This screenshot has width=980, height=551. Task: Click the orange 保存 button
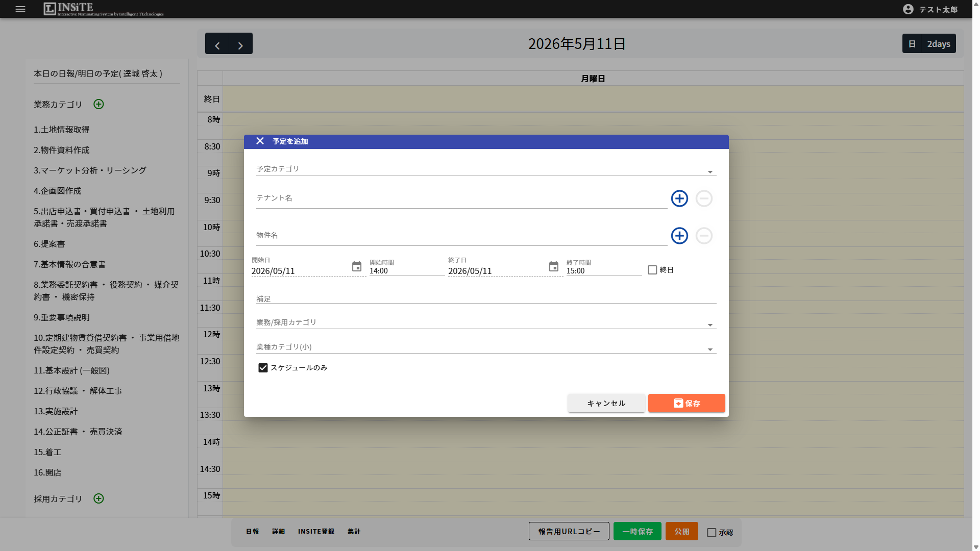pyautogui.click(x=687, y=403)
